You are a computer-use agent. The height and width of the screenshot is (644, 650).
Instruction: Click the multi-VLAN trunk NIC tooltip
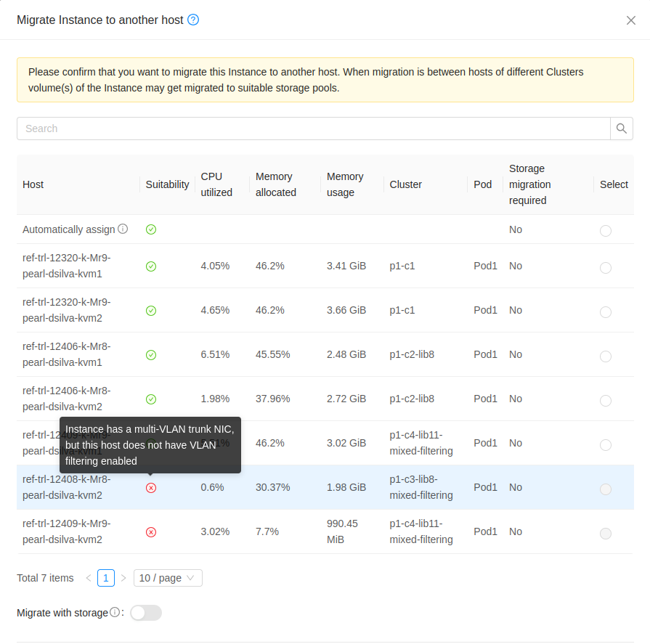coord(150,445)
